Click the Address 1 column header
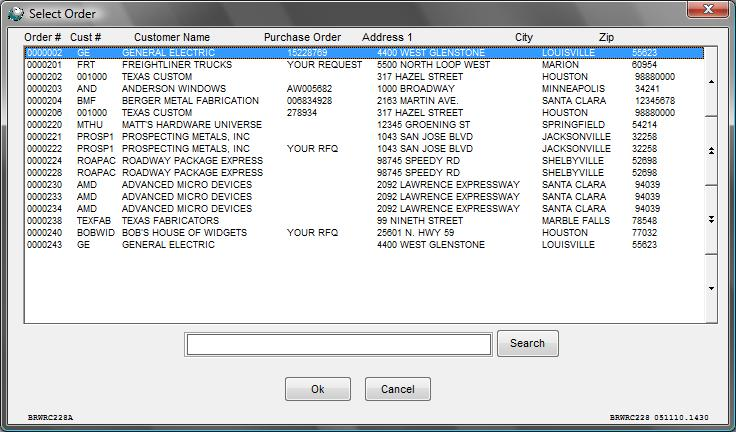This screenshot has height=432, width=736. [x=387, y=37]
